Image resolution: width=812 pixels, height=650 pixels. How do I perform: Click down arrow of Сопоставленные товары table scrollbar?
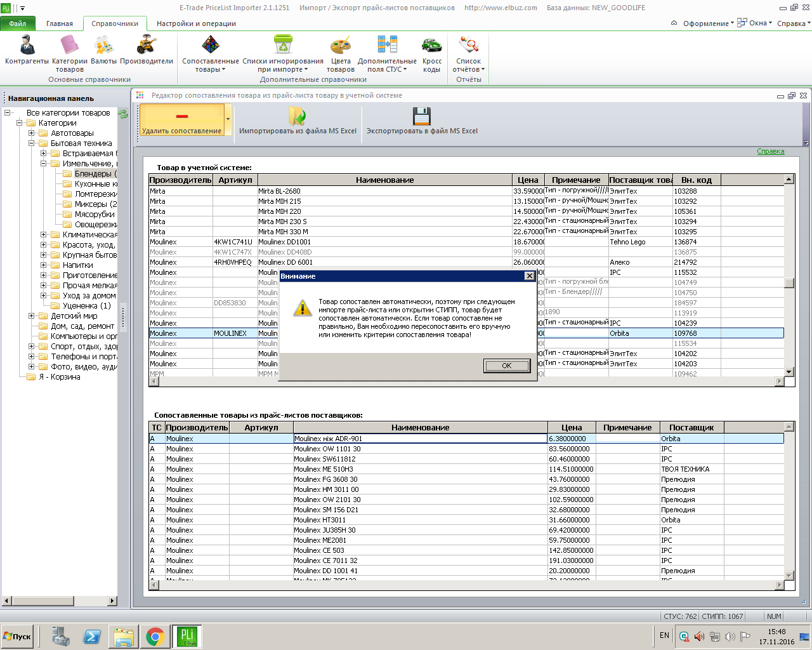pos(789,576)
